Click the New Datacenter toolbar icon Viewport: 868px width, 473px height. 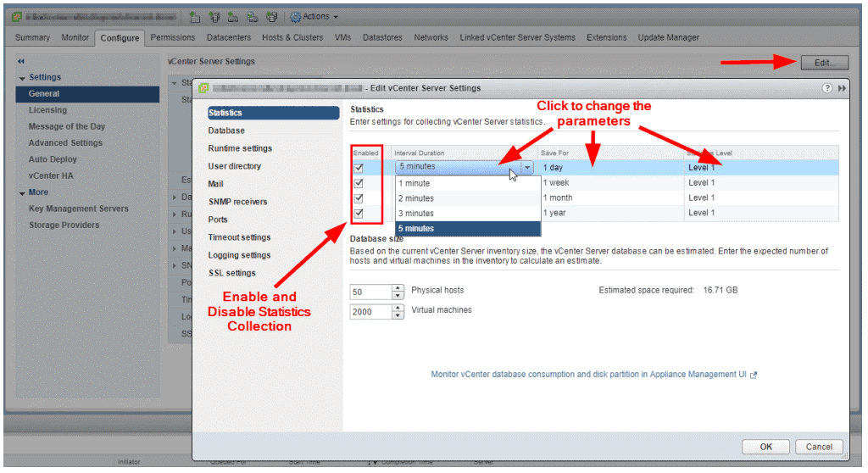click(x=195, y=17)
